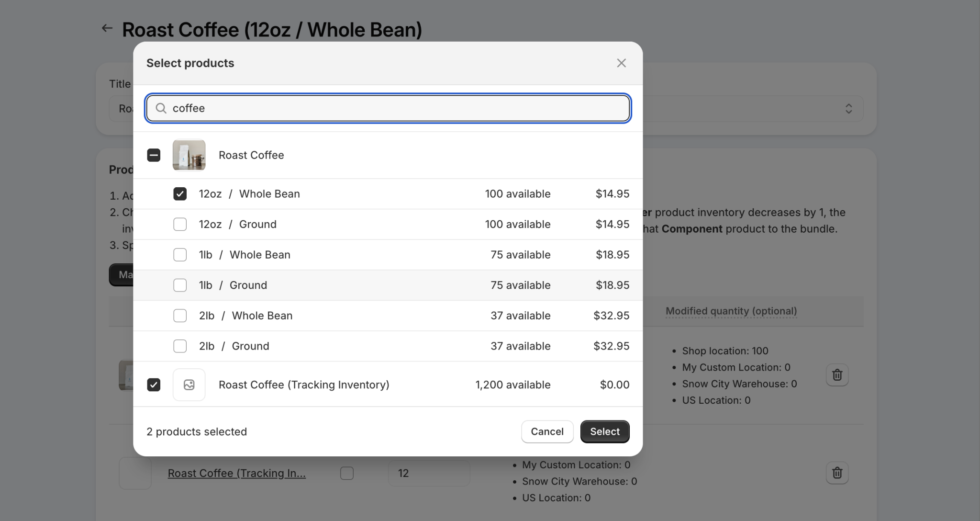Toggle the Roast Coffee parent checkbox
Viewport: 980px width, 521px height.
[x=154, y=155]
